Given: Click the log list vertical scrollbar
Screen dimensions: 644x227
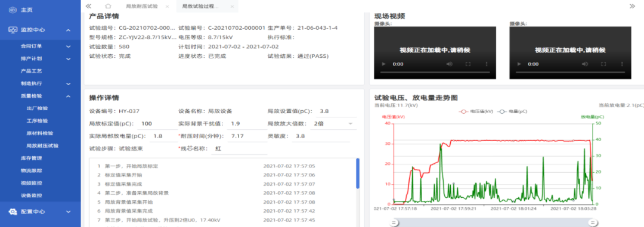Looking at the screenshot, I should pos(358,173).
